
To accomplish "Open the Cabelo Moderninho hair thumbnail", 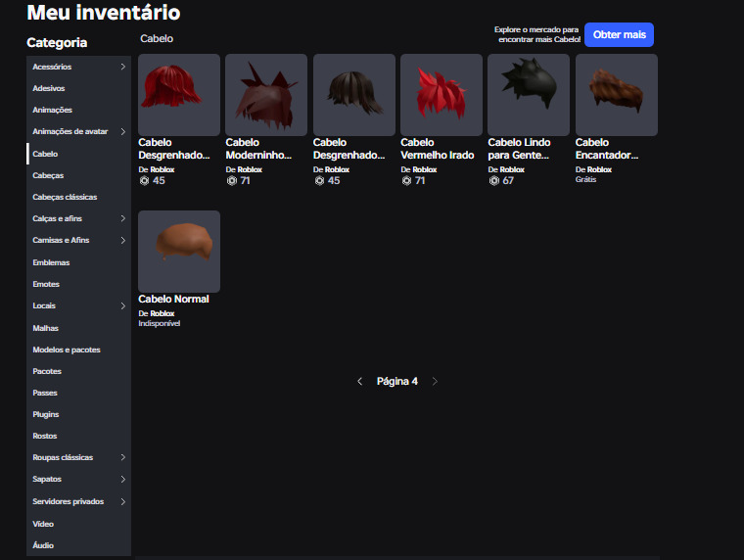I will click(x=266, y=94).
